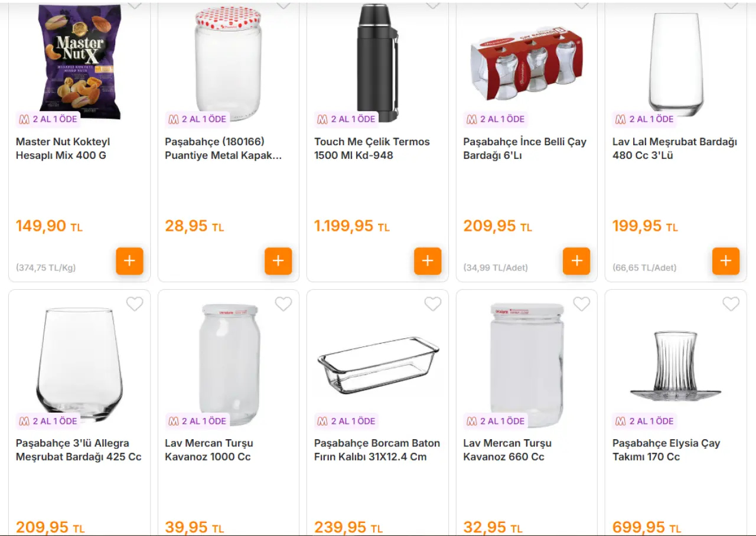The width and height of the screenshot is (756, 536).
Task: Open Touch Me Çelik Termos product title
Action: point(372,149)
